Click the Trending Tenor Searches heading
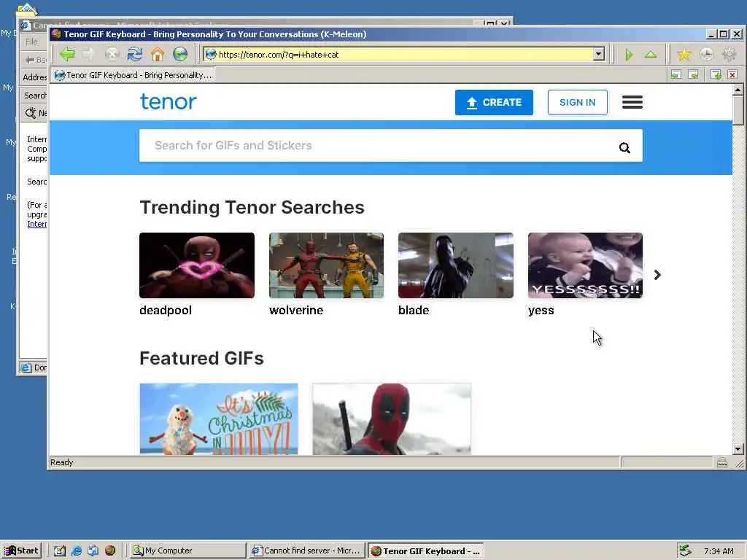The height and width of the screenshot is (560, 747). point(252,208)
